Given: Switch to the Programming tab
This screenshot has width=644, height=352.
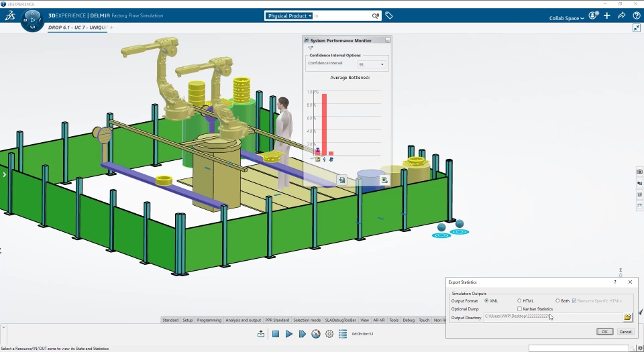Looking at the screenshot, I should (209, 320).
